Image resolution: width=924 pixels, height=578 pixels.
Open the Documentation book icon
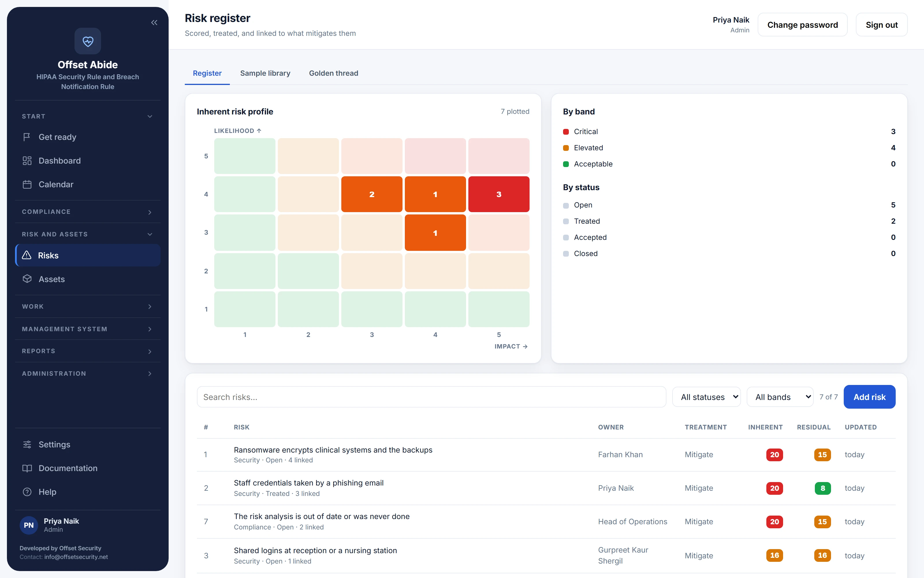tap(27, 468)
